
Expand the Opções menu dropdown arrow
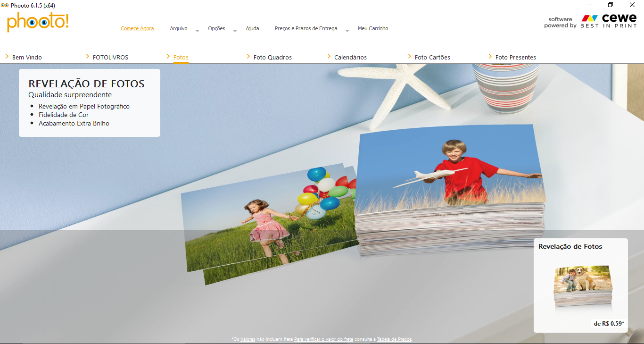(235, 31)
